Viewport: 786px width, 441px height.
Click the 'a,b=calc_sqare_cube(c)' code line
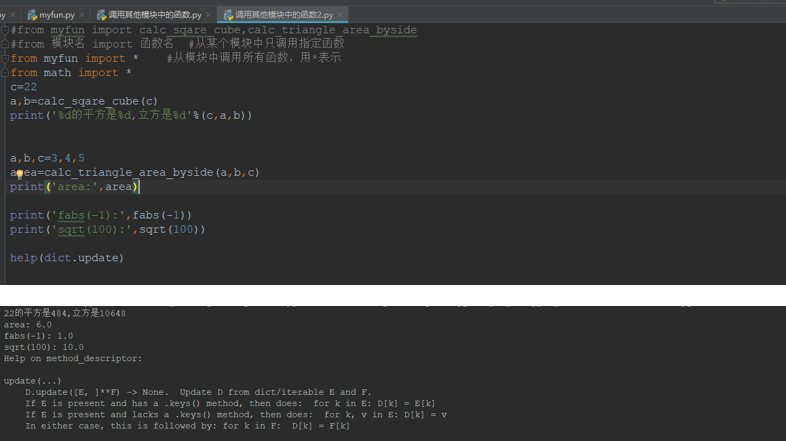84,101
